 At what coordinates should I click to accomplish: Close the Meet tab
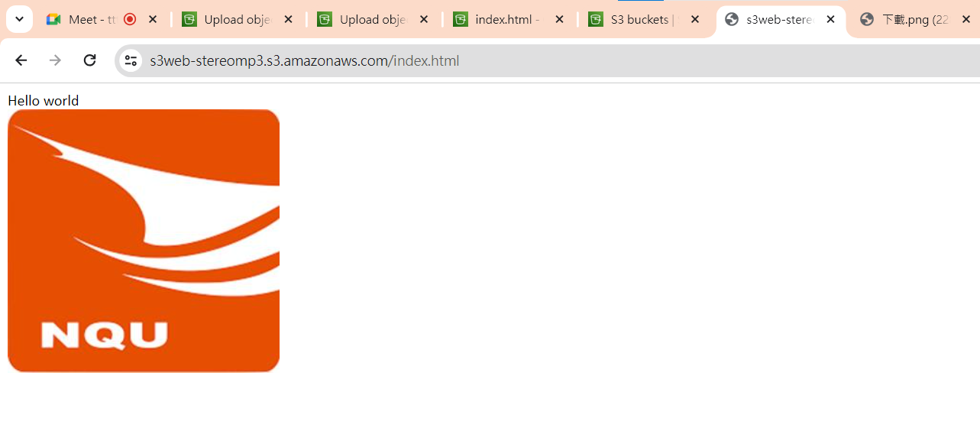(153, 19)
